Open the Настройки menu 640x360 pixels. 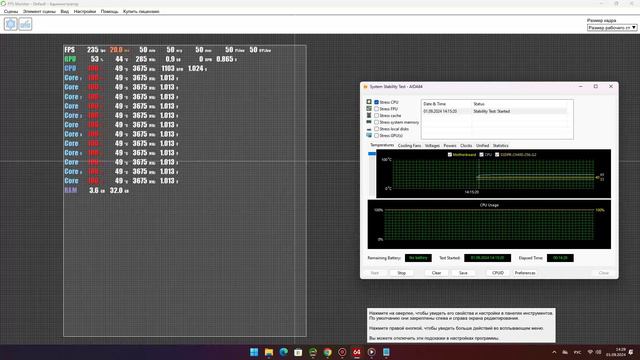(85, 11)
